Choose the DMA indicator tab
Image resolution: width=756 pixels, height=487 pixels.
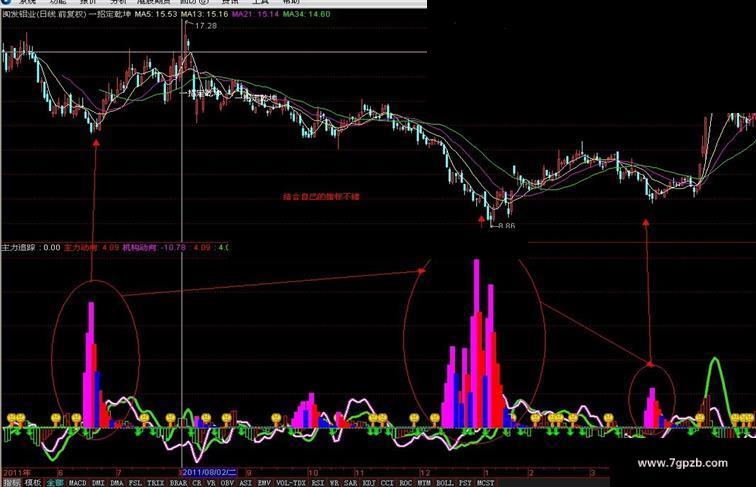(117, 483)
